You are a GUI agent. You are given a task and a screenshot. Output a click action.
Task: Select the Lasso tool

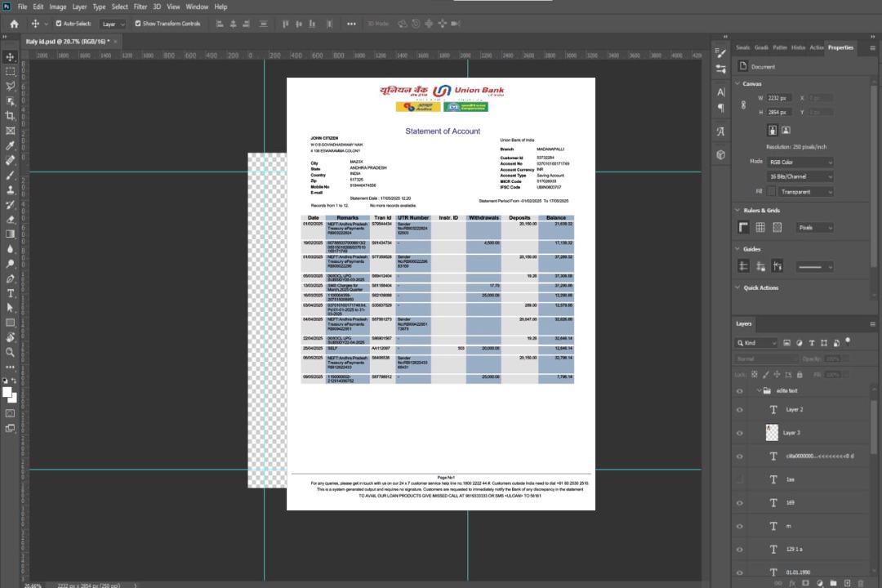tap(10, 86)
